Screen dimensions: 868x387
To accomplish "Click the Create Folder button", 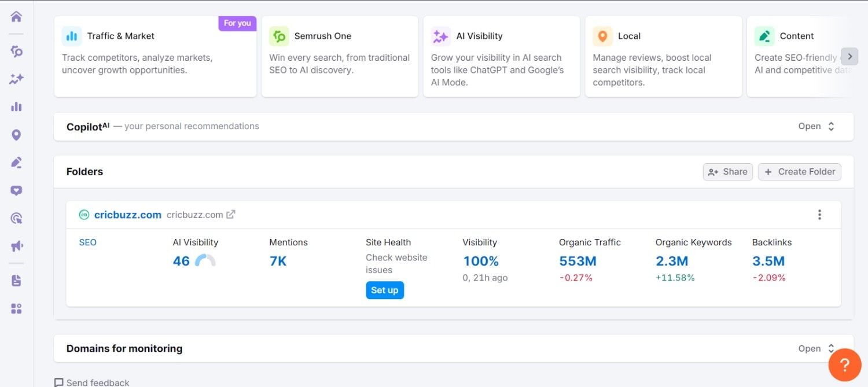I will pyautogui.click(x=799, y=171).
